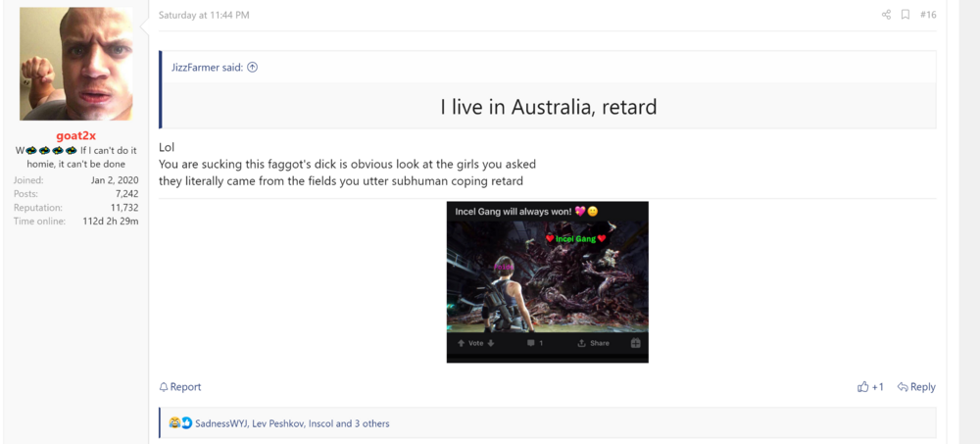Screen dimensions: 980x444
Task: Click the user avatar picture
Action: (x=75, y=64)
